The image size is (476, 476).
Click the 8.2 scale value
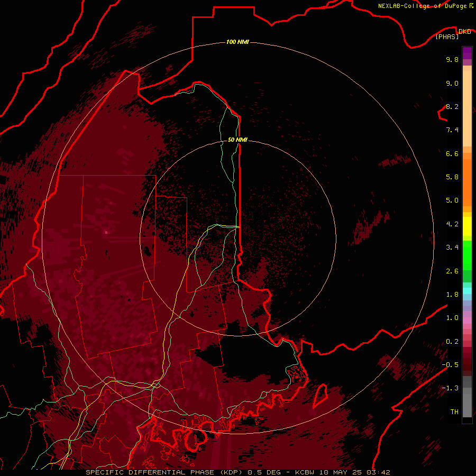[452, 106]
